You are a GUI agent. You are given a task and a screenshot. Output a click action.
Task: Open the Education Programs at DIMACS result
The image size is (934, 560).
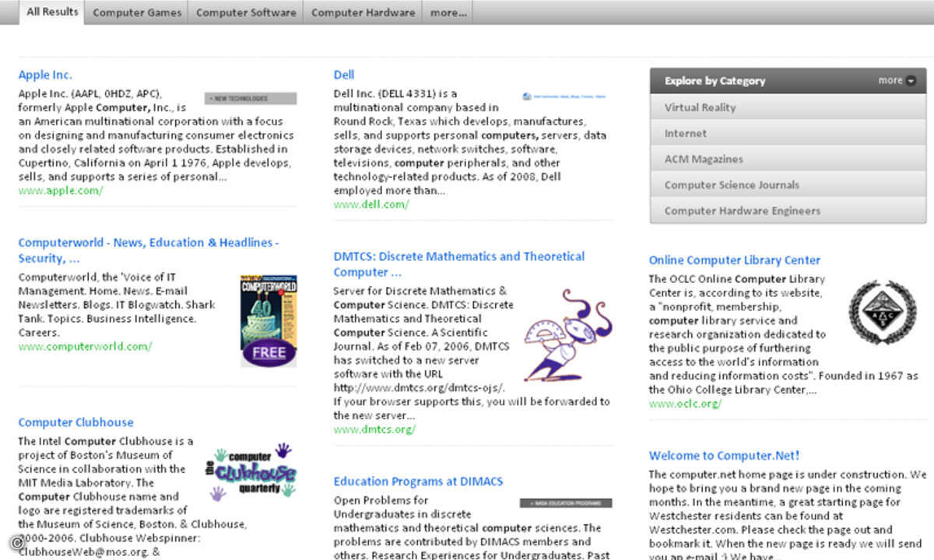point(418,481)
